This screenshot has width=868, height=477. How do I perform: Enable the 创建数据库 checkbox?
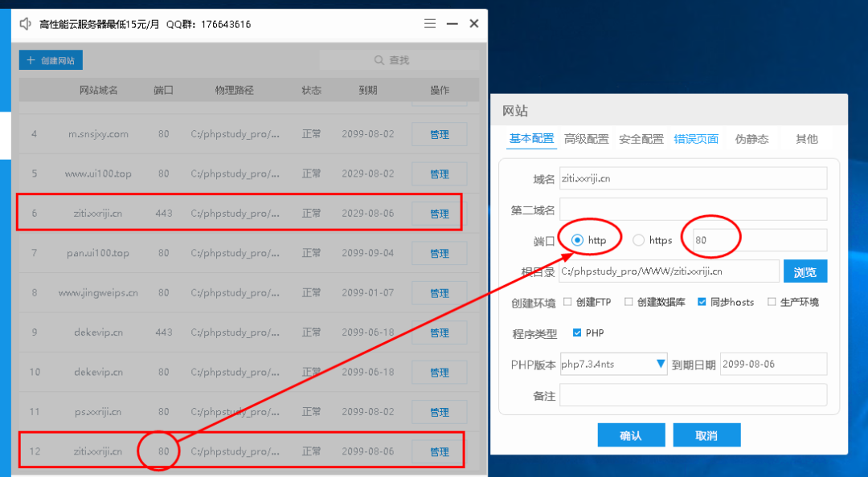pos(628,303)
